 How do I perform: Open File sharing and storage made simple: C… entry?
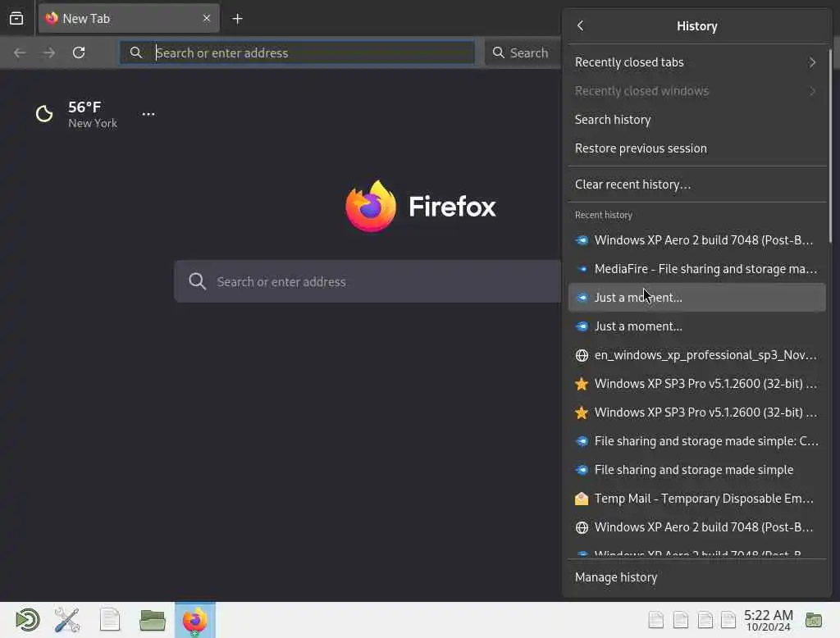(696, 441)
